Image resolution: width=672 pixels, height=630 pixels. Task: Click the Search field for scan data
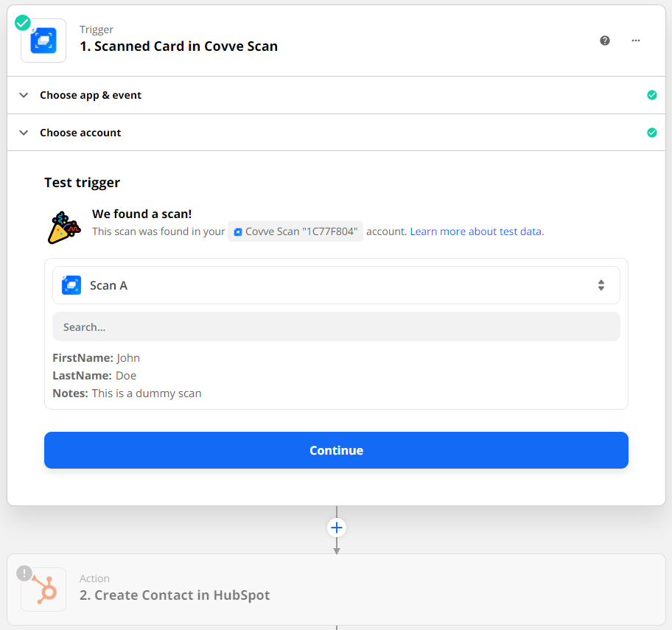pyautogui.click(x=336, y=327)
